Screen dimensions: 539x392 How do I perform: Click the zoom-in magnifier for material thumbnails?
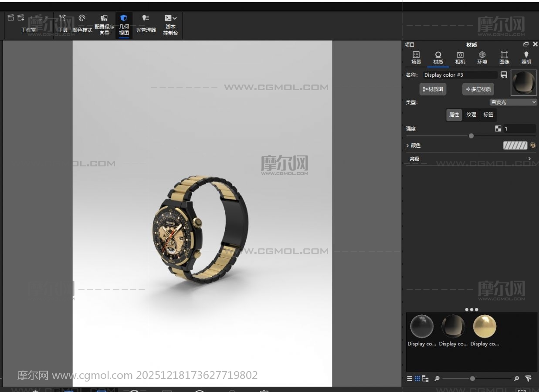[516, 378]
